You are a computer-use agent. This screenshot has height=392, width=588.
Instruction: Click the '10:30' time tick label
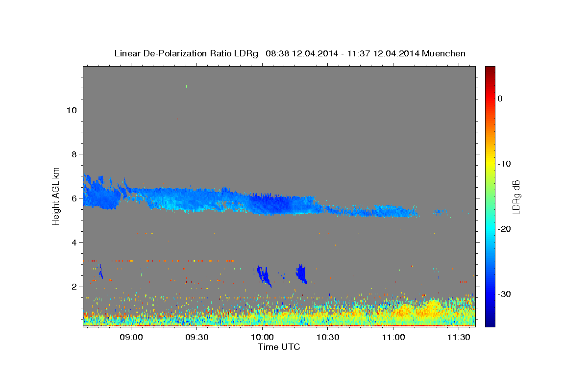(328, 337)
